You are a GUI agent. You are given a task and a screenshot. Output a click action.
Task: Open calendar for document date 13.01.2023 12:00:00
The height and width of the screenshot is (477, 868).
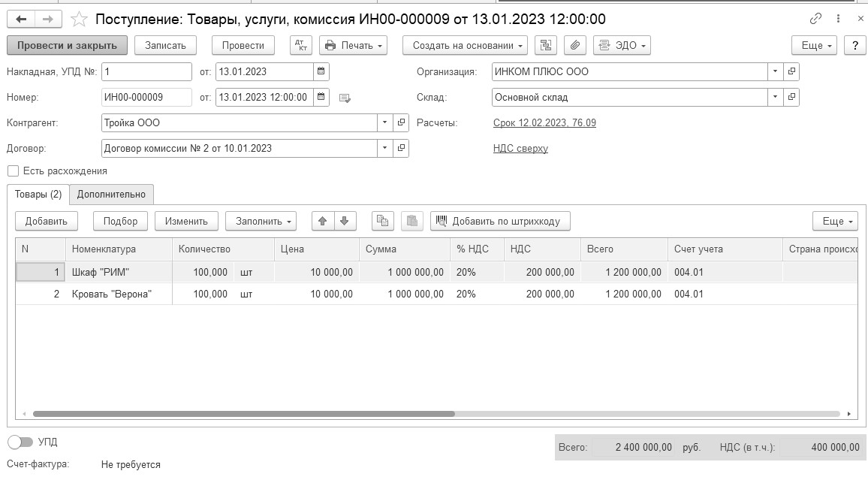321,97
